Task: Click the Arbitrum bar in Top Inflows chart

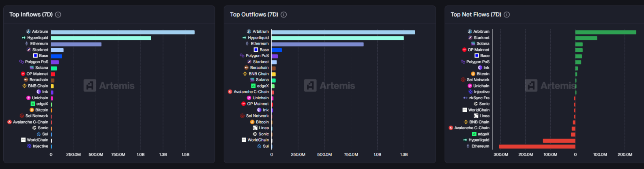Action: point(122,32)
